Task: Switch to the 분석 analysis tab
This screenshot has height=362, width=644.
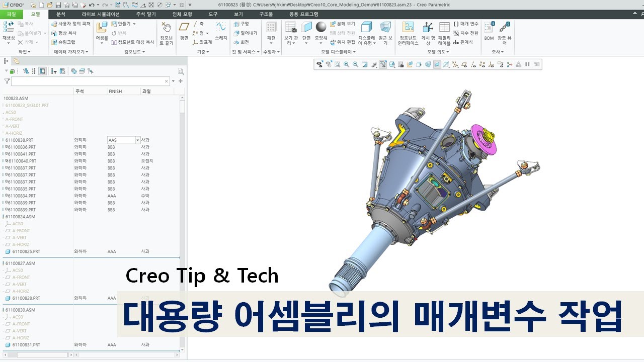Action: coord(61,14)
